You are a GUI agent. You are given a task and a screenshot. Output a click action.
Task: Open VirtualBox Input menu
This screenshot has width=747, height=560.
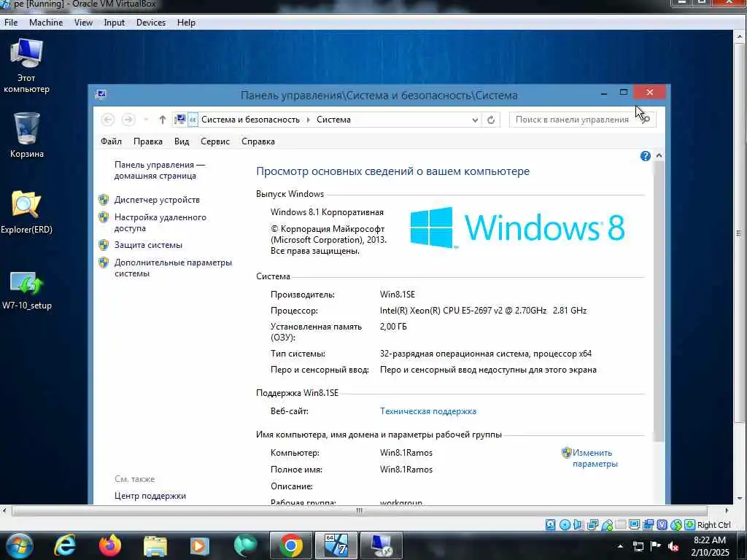[x=115, y=23]
